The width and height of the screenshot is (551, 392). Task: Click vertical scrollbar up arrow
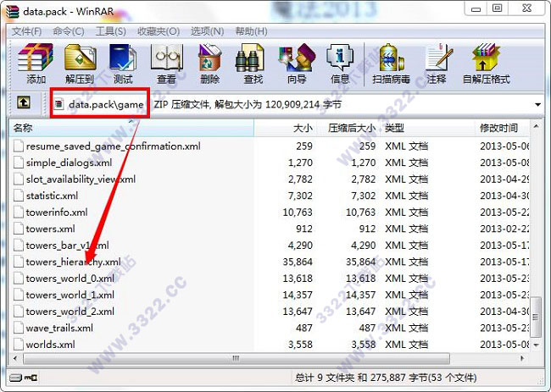[536, 126]
